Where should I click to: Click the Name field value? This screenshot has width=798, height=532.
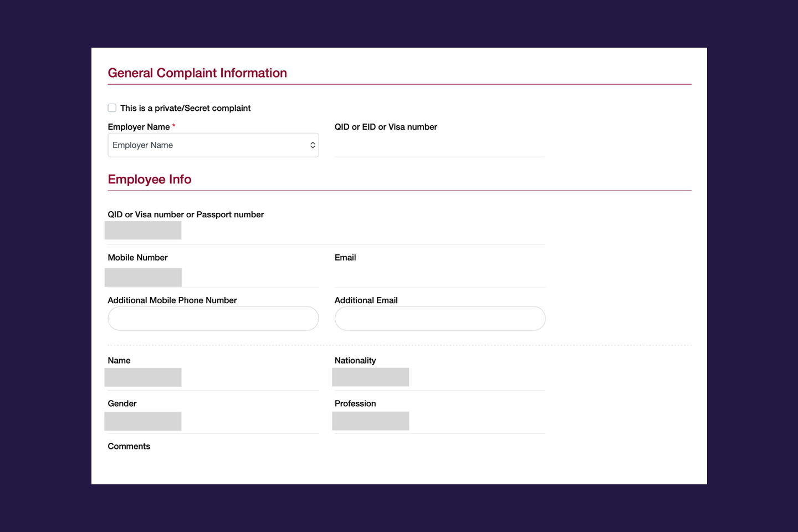click(x=143, y=377)
